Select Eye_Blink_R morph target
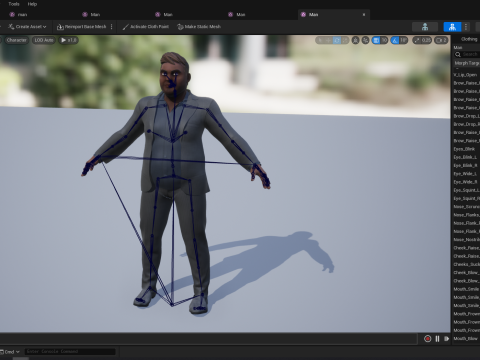The height and width of the screenshot is (360, 480). click(x=466, y=166)
